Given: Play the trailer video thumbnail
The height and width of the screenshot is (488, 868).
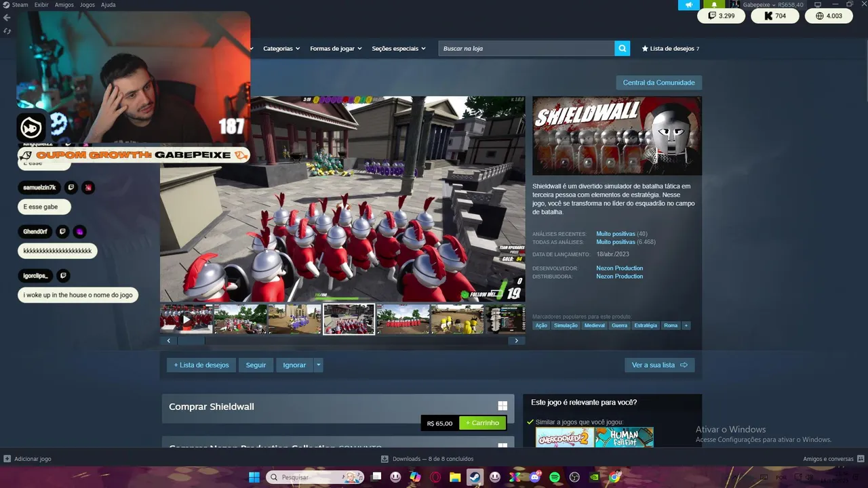Looking at the screenshot, I should [186, 319].
